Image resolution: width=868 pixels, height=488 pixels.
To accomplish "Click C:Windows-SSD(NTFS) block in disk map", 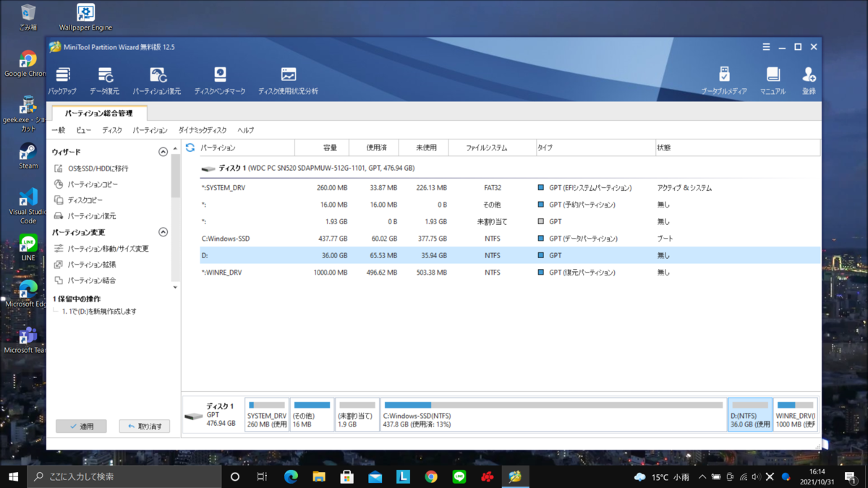I will (553, 414).
